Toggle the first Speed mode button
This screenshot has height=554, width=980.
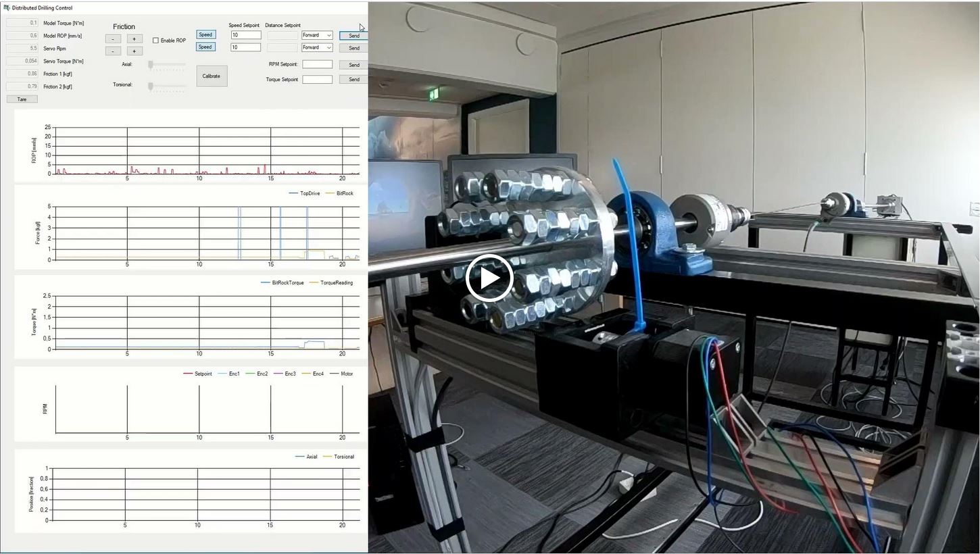click(x=205, y=34)
